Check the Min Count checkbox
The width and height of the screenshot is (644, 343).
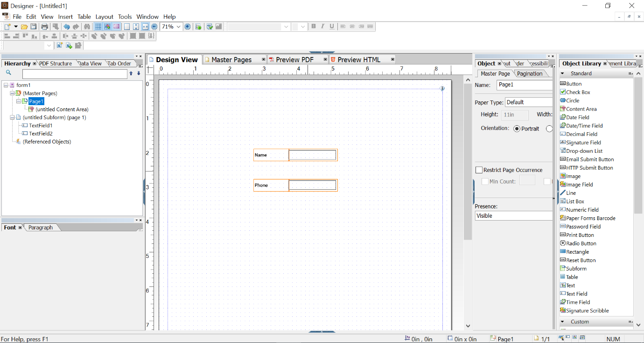pyautogui.click(x=485, y=181)
